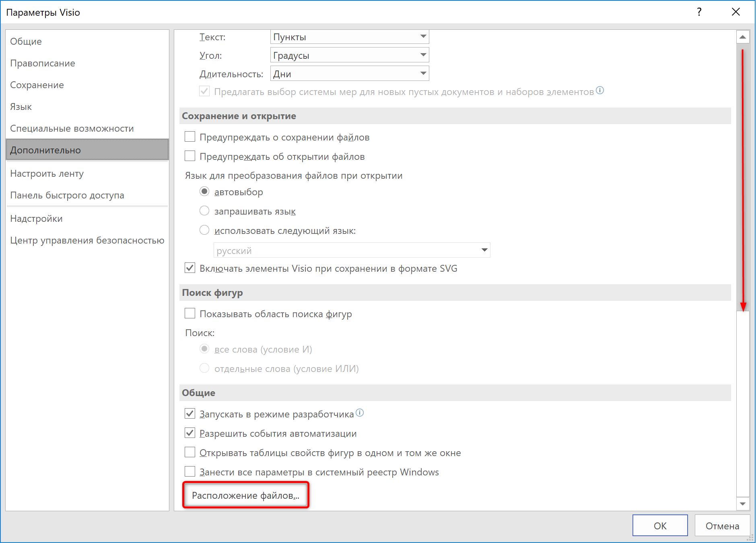The image size is (756, 543).
Task: Open the help question mark icon
Action: coord(699,12)
